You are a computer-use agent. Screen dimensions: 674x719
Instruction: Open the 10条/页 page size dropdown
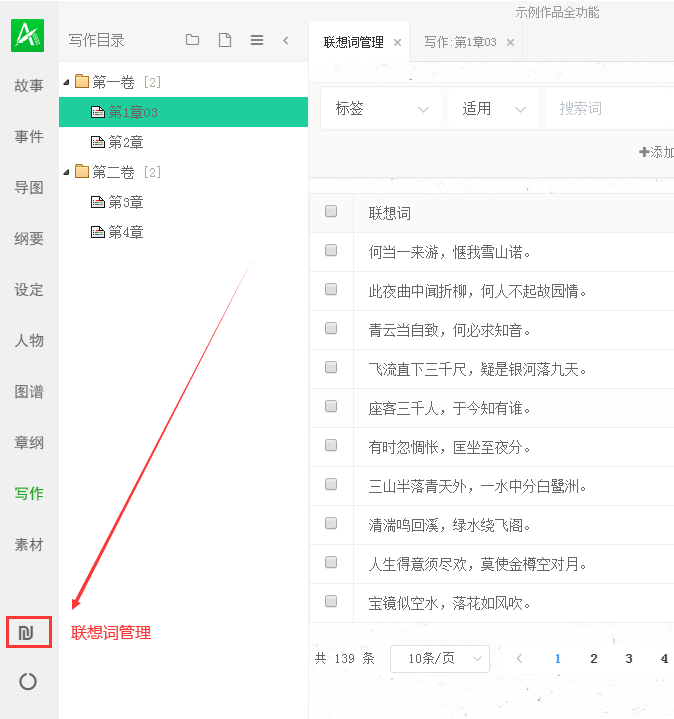440,659
